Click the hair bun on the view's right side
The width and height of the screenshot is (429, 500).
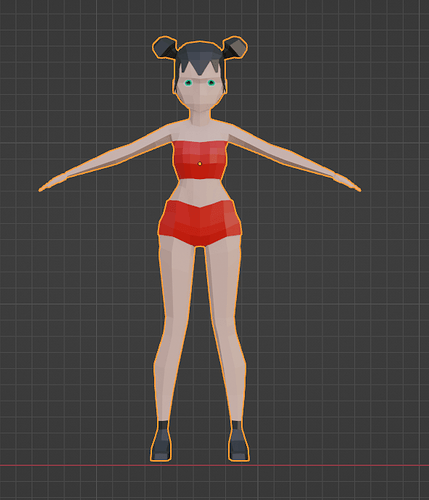[235, 47]
